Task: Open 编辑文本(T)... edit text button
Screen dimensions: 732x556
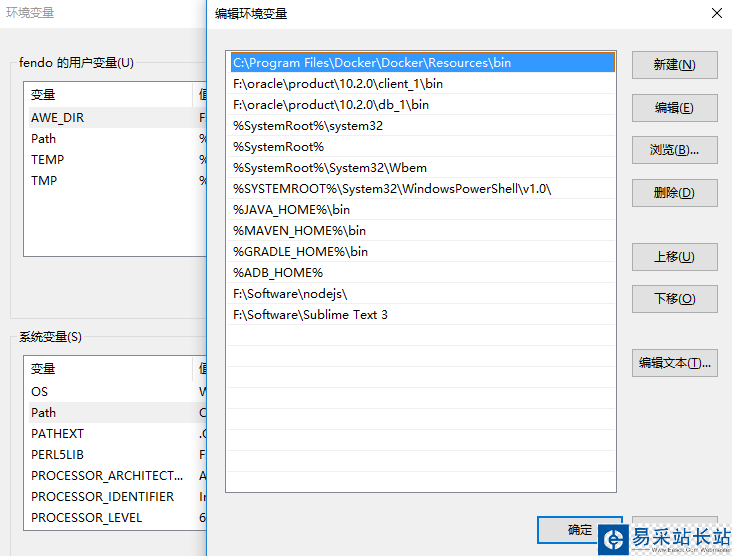Action: pos(674,363)
